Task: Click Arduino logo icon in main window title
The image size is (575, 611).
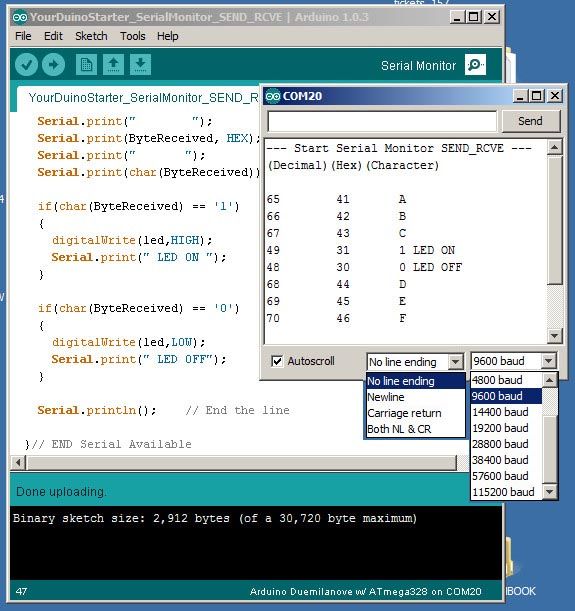Action: [20, 17]
